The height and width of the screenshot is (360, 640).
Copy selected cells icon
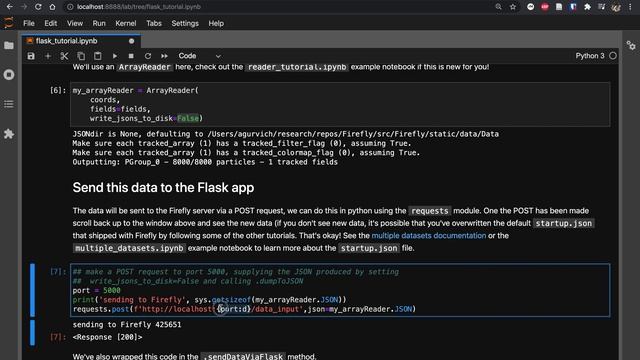(81, 56)
